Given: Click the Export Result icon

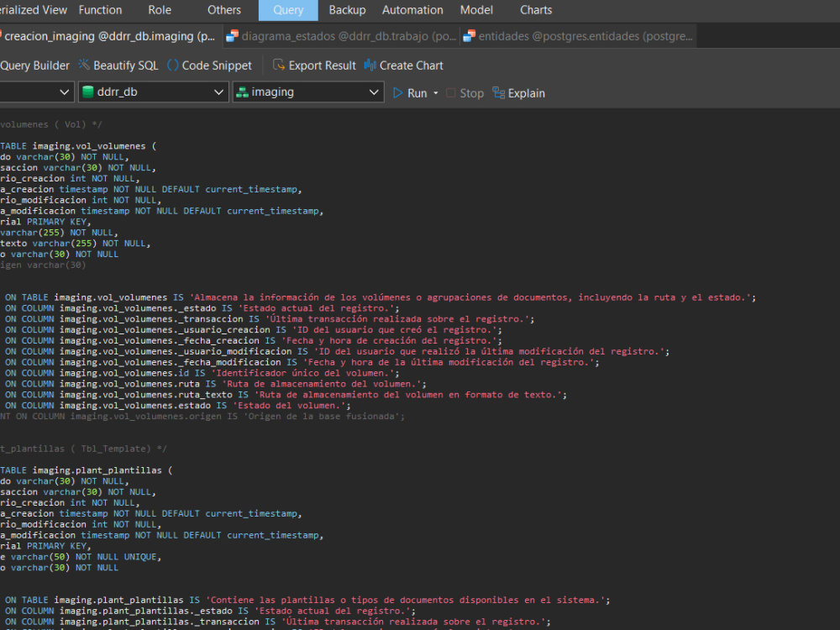Looking at the screenshot, I should pyautogui.click(x=279, y=65).
